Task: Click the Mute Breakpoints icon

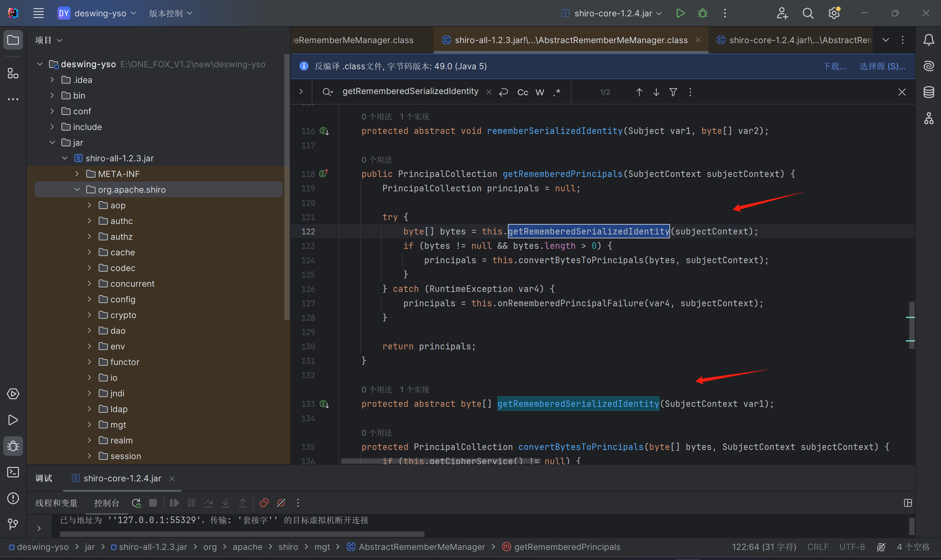Action: tap(281, 503)
